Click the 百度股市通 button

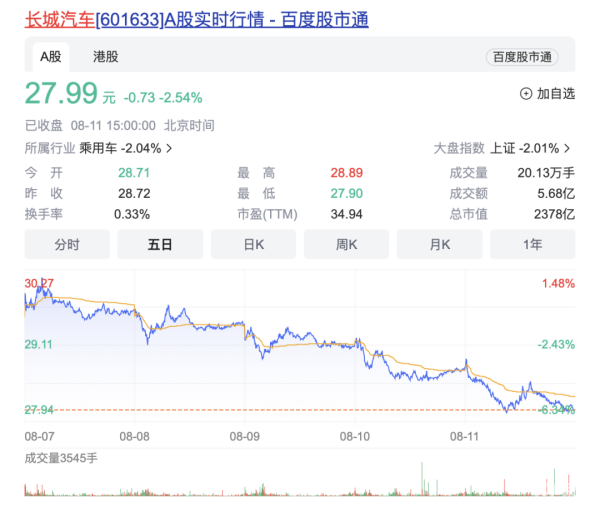coord(522,57)
